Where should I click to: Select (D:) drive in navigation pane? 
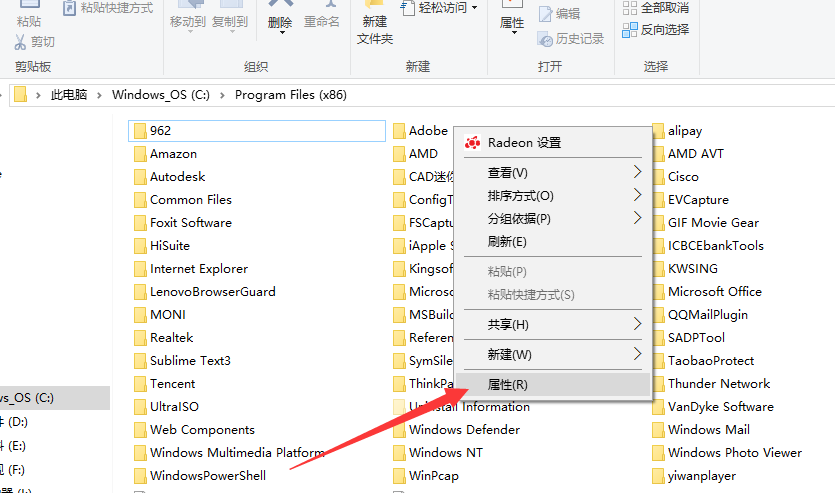click(x=14, y=422)
